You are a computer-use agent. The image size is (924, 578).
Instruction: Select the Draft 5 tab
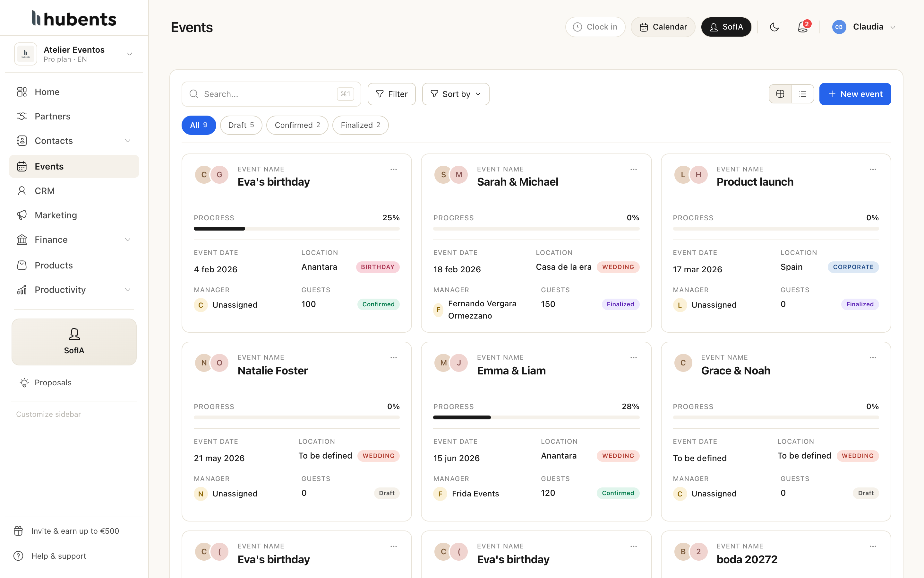pos(241,125)
